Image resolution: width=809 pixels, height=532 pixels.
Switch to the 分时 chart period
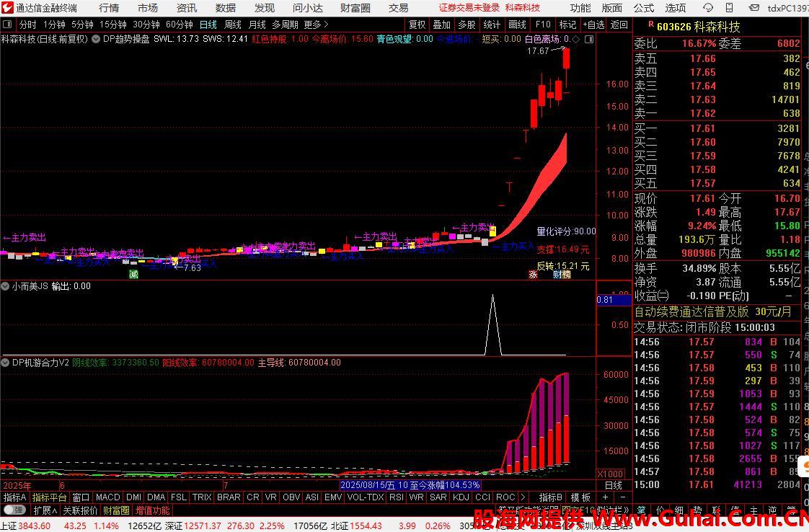click(x=27, y=25)
